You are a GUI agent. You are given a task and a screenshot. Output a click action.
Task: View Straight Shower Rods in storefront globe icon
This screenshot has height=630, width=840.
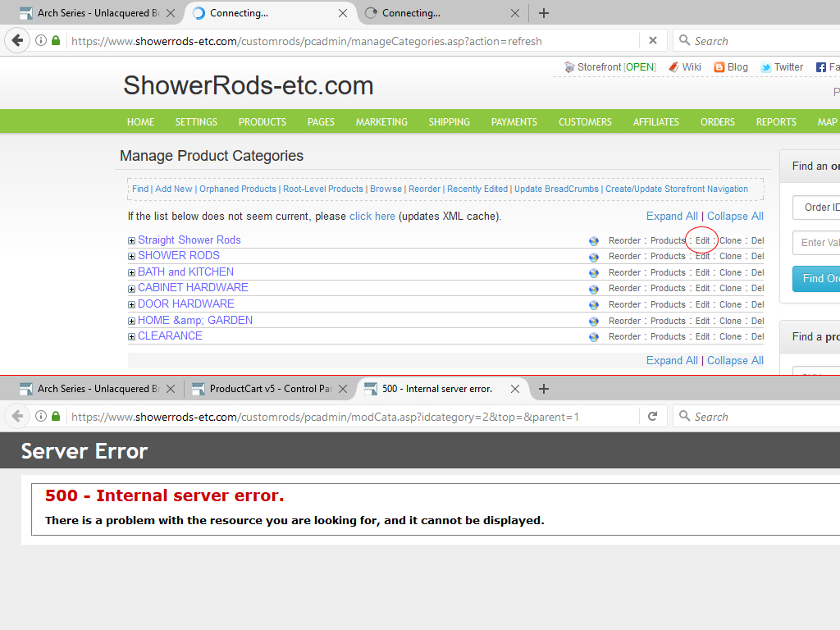[594, 241]
